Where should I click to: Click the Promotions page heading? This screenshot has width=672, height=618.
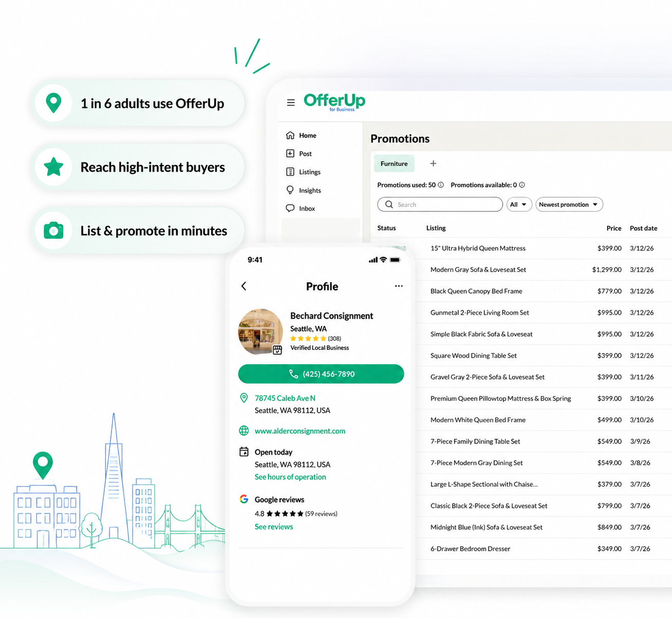point(400,139)
